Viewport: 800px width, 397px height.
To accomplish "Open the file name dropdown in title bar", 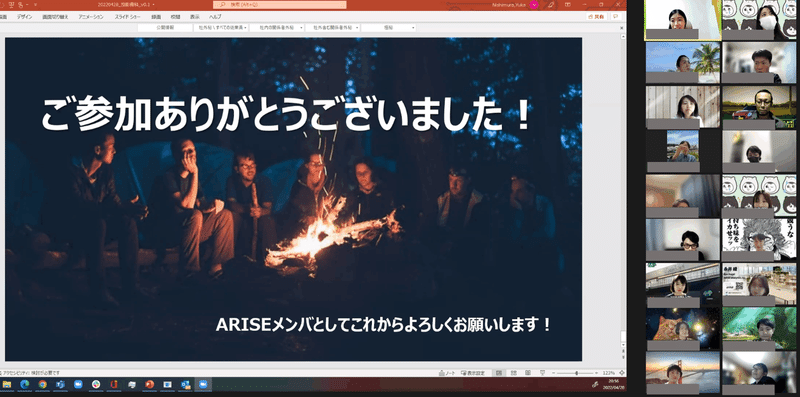I will 154,5.
